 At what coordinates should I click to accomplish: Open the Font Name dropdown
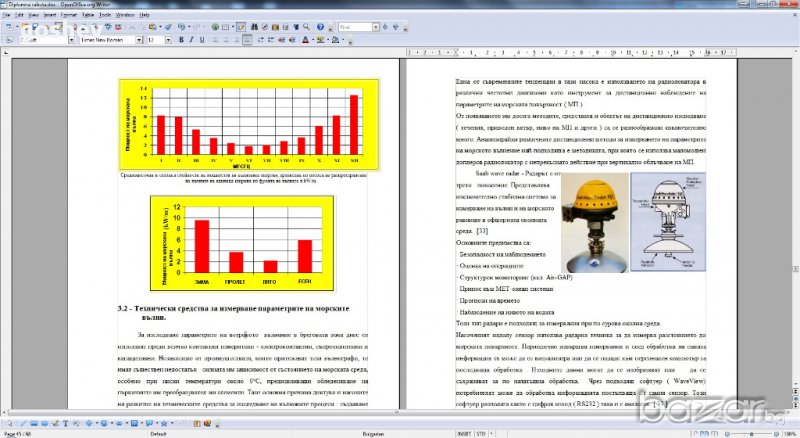[139, 40]
